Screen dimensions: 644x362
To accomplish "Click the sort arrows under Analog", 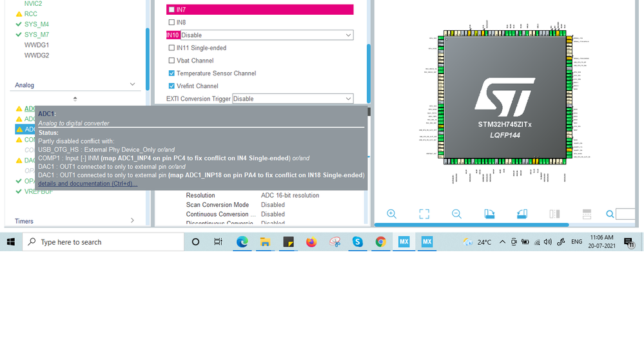I will pos(75,99).
